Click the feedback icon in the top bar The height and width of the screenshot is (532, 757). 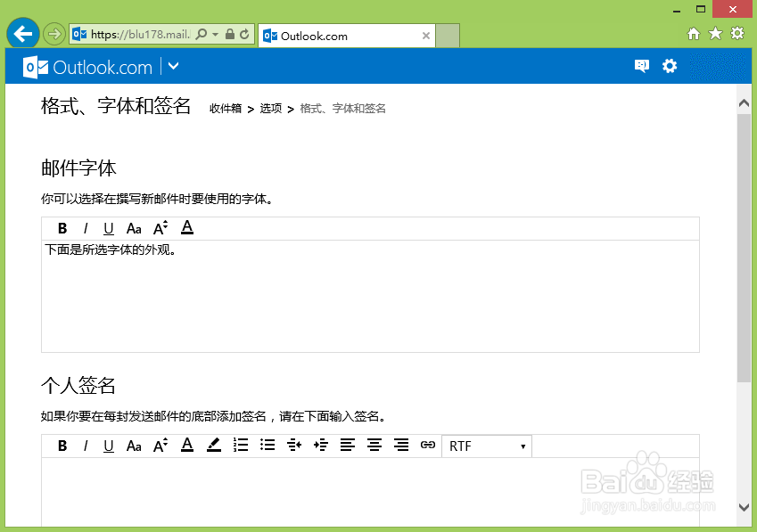pyautogui.click(x=641, y=65)
